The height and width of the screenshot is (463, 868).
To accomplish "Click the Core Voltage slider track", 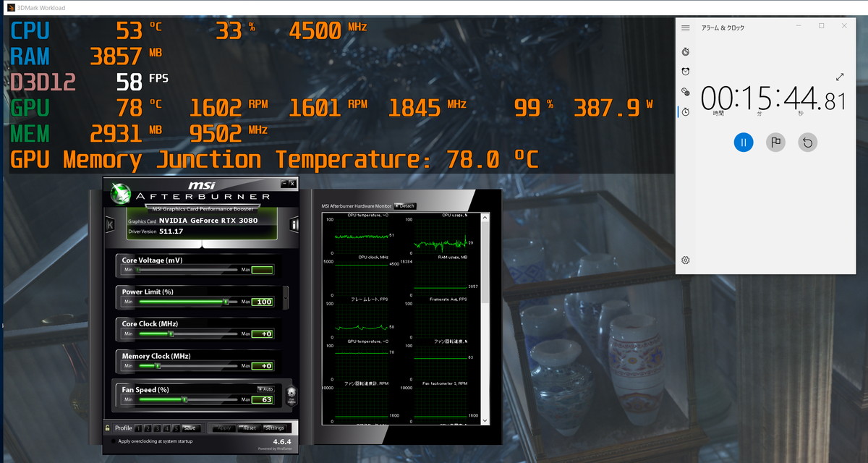I will [188, 270].
